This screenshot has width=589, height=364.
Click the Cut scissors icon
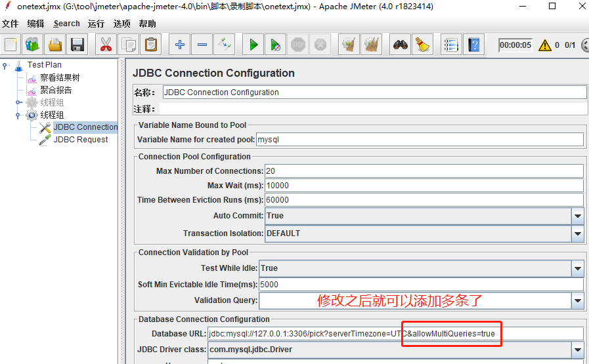[106, 45]
